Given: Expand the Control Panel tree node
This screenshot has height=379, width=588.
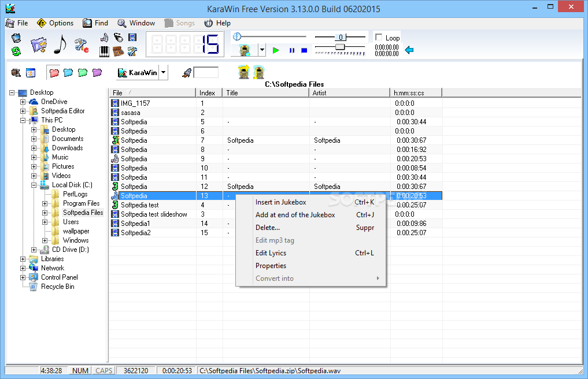Looking at the screenshot, I should (23, 277).
